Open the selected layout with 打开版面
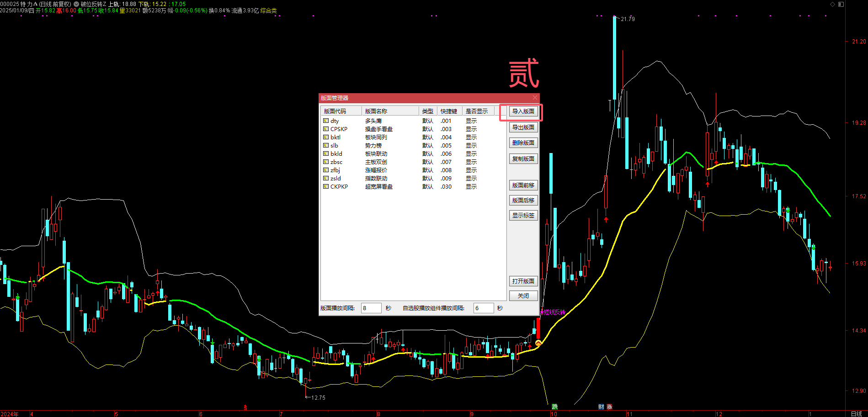Screen dimensions: 868x417 point(523,281)
